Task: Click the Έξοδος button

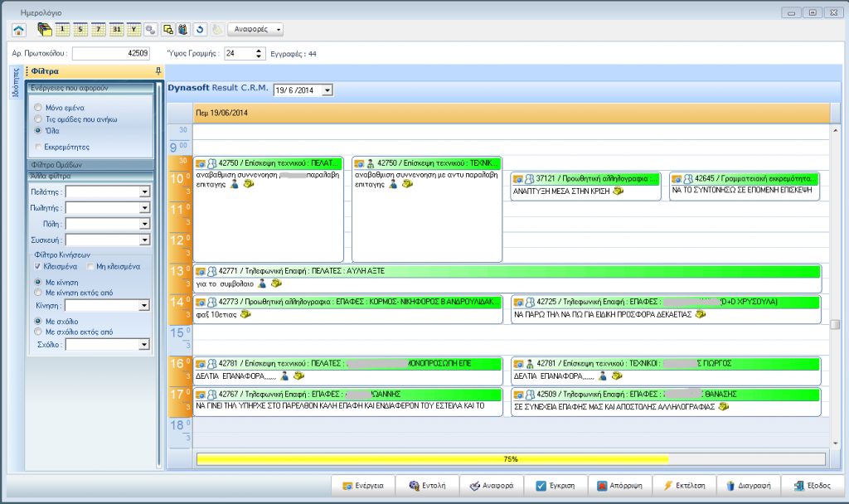Action: coord(813,486)
